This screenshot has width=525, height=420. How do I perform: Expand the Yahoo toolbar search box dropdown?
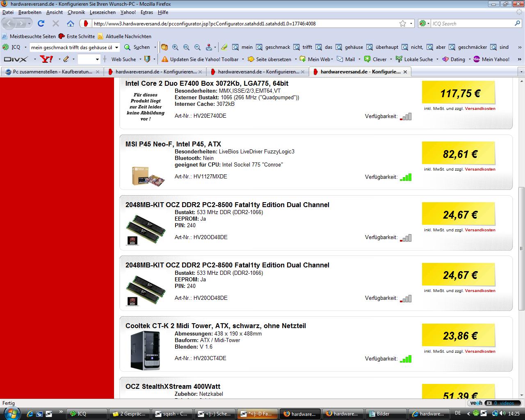coord(97,59)
